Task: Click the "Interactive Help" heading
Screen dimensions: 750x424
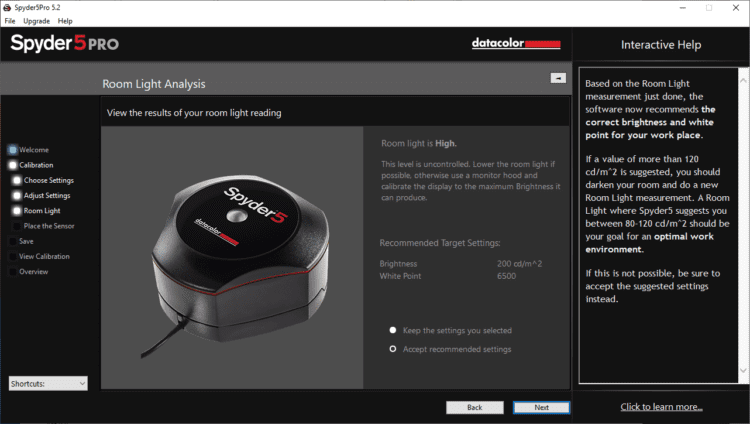Action: (661, 45)
